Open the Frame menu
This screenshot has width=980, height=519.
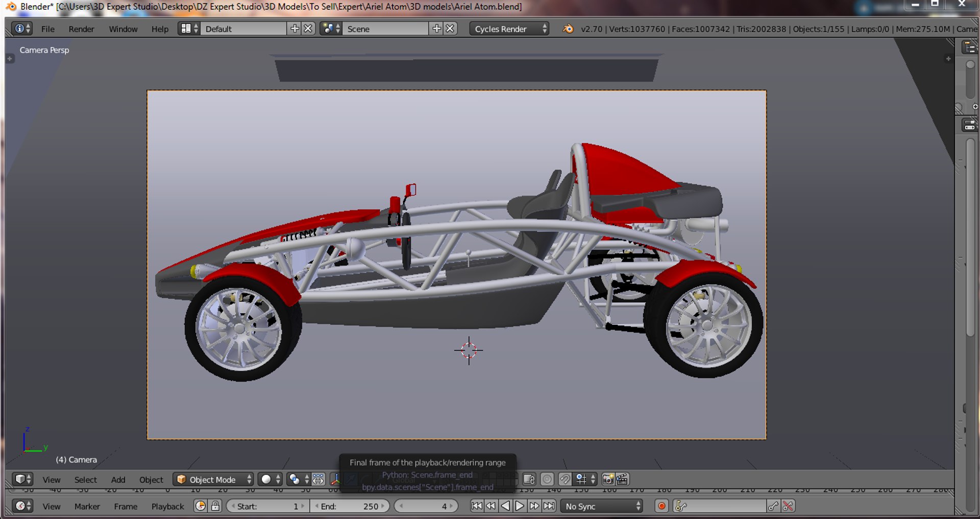click(x=126, y=506)
